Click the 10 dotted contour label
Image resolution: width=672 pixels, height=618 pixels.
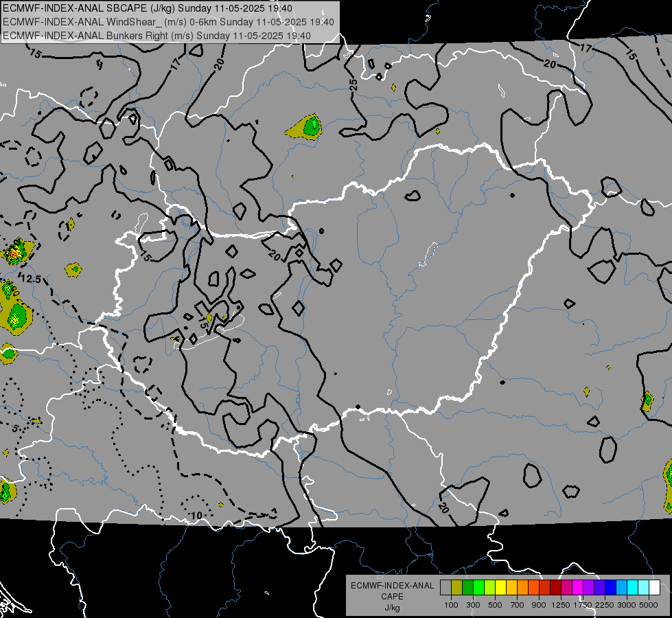coord(196,516)
